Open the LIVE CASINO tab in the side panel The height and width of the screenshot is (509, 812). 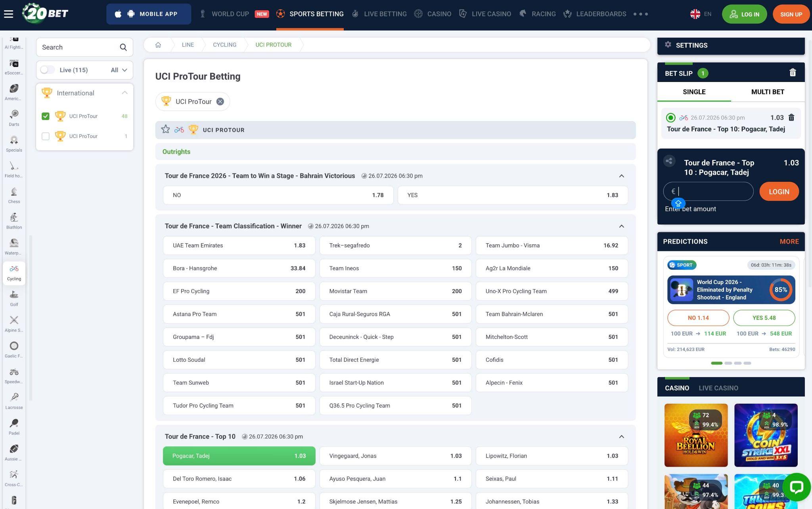click(x=718, y=388)
